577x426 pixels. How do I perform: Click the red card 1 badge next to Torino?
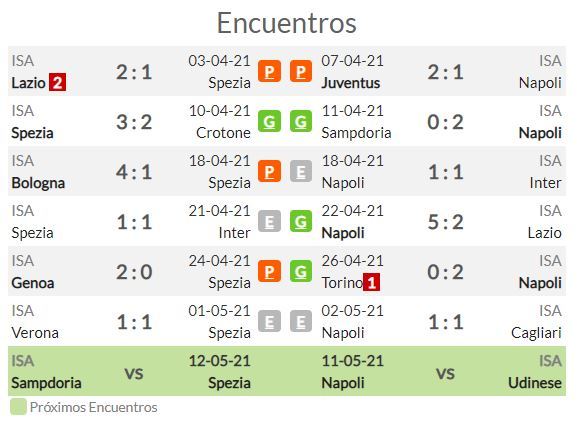click(371, 283)
